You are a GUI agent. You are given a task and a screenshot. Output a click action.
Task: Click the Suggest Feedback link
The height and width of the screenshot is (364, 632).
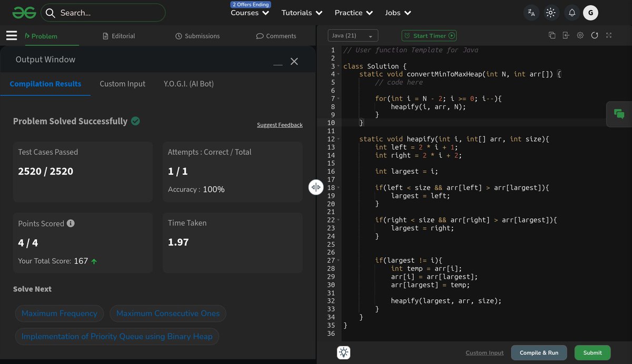pyautogui.click(x=280, y=125)
